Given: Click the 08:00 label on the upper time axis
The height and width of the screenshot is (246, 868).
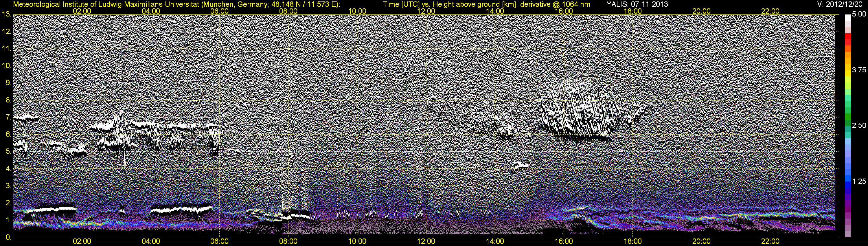Looking at the screenshot, I should [x=288, y=11].
